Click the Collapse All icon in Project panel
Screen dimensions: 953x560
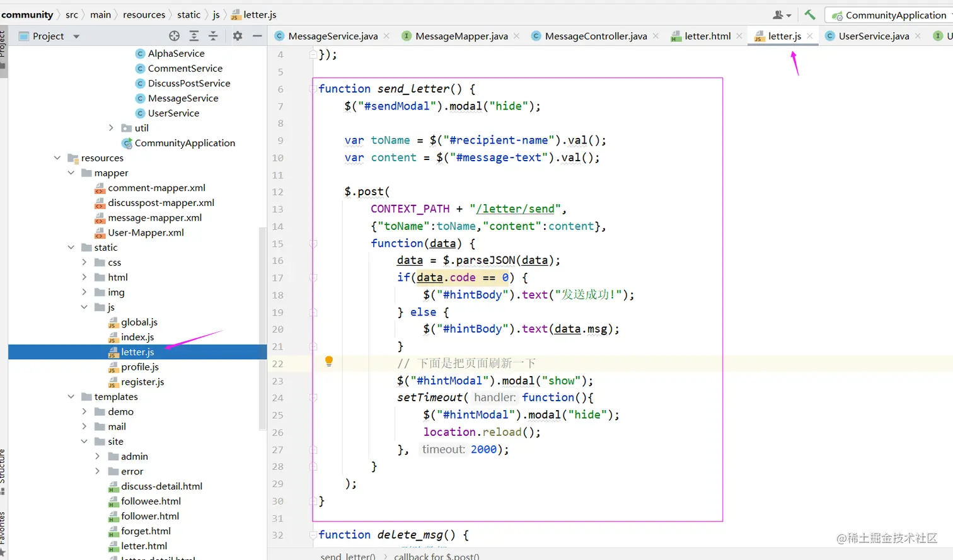(x=213, y=36)
